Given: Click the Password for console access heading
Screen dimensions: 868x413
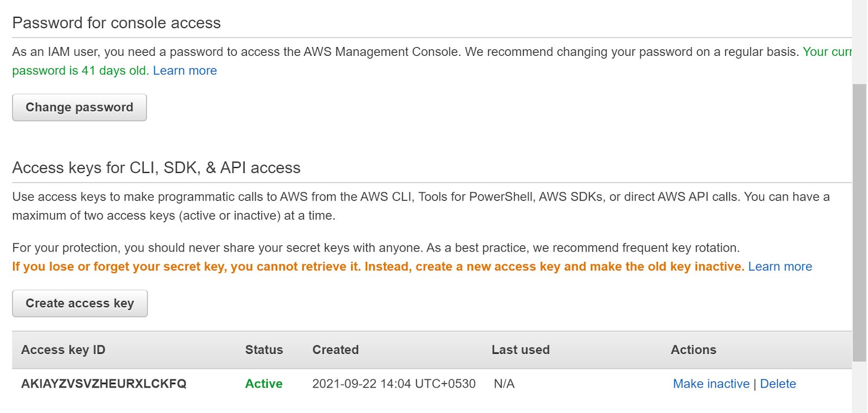Looking at the screenshot, I should (x=117, y=23).
